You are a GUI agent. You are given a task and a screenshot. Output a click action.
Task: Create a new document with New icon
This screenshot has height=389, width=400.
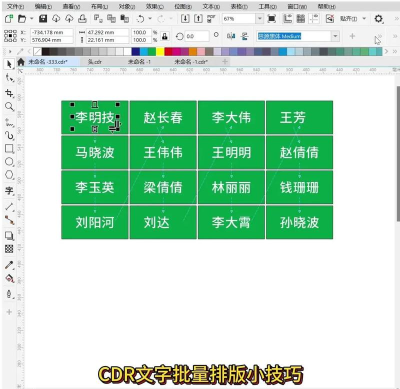click(x=9, y=19)
